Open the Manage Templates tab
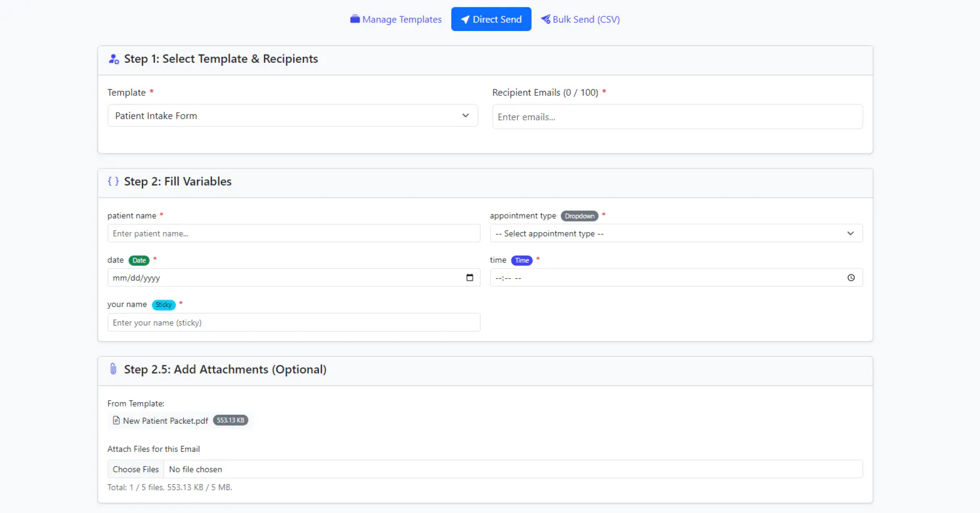 (396, 19)
